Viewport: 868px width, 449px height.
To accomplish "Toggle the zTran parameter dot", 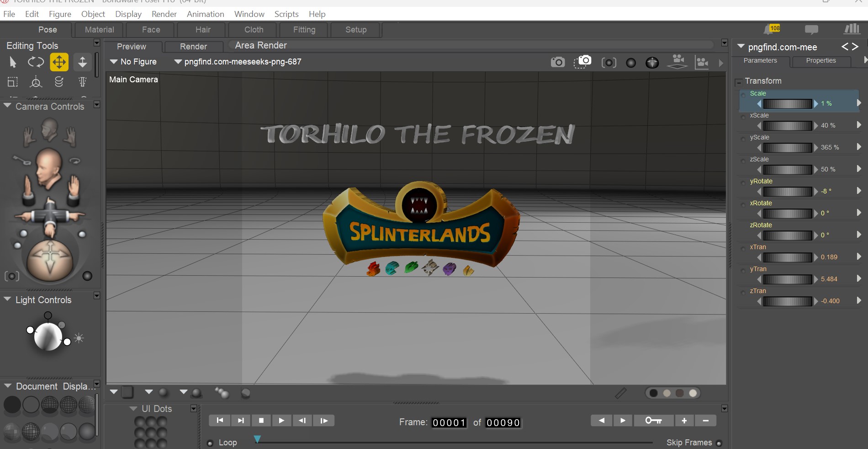I will 743,293.
